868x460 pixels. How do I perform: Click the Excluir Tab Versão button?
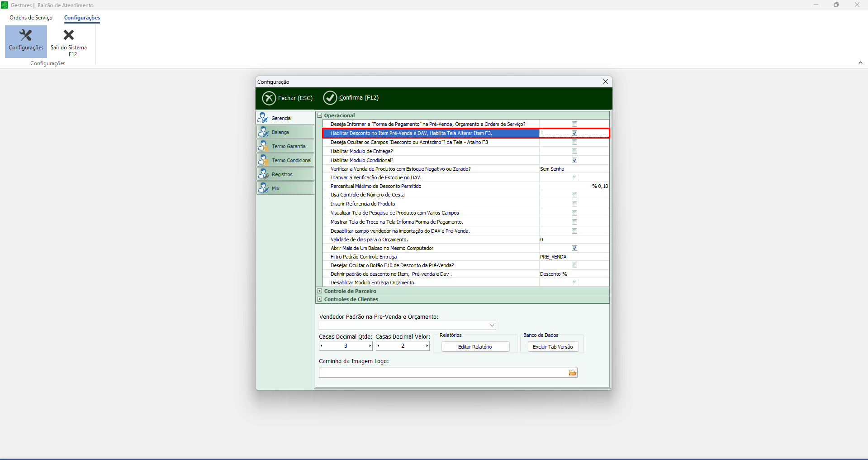553,347
